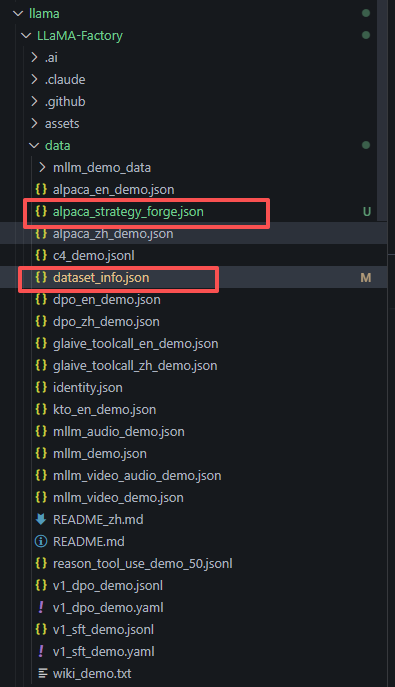The width and height of the screenshot is (395, 687).
Task: Click JSON icon of dpo_zh_demo.json
Action: [41, 322]
